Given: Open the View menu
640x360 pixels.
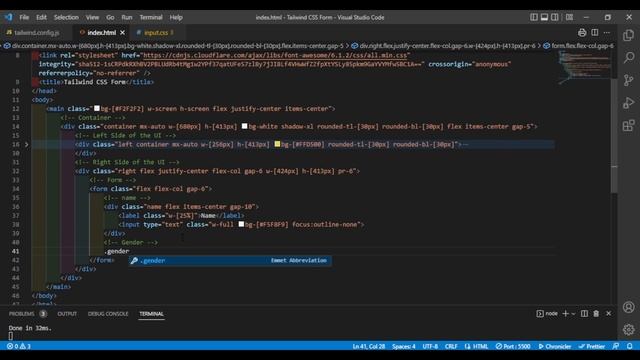Looking at the screenshot, I should [x=92, y=17].
